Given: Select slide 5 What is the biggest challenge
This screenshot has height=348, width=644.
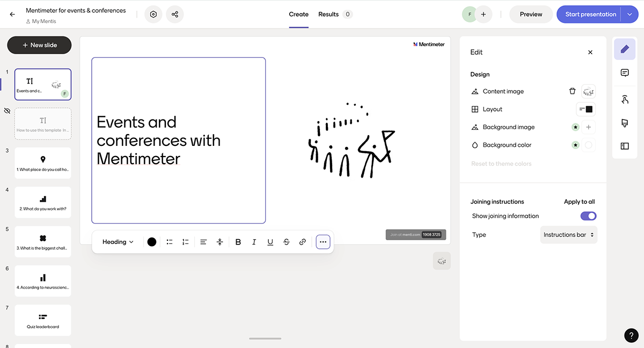Looking at the screenshot, I should coord(43,242).
